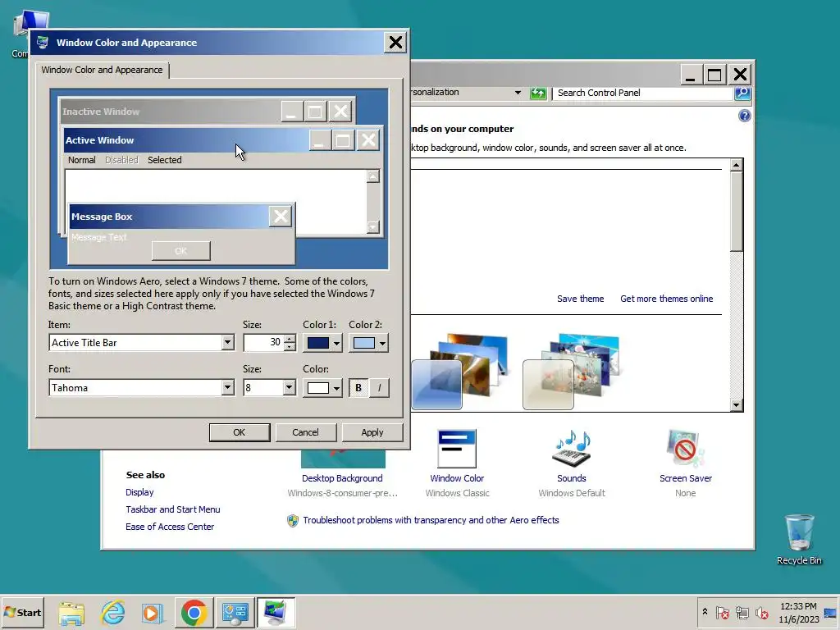Click Get more themes online link

[666, 299]
